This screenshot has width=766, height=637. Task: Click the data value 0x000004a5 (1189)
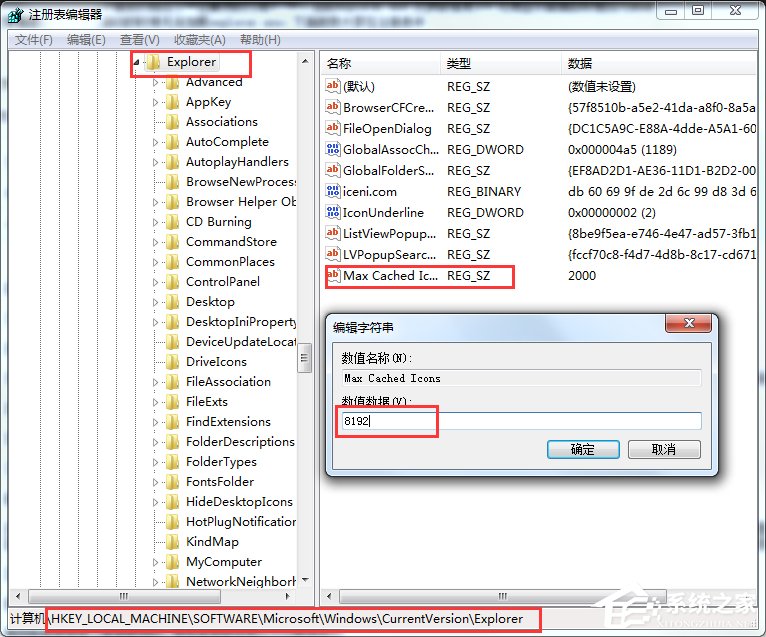[622, 149]
